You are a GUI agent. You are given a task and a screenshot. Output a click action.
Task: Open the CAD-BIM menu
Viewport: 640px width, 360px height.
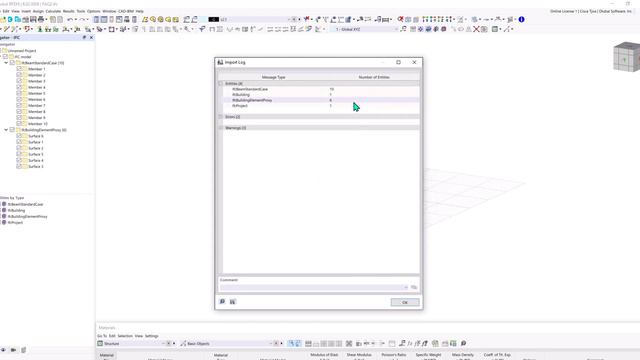(126, 11)
